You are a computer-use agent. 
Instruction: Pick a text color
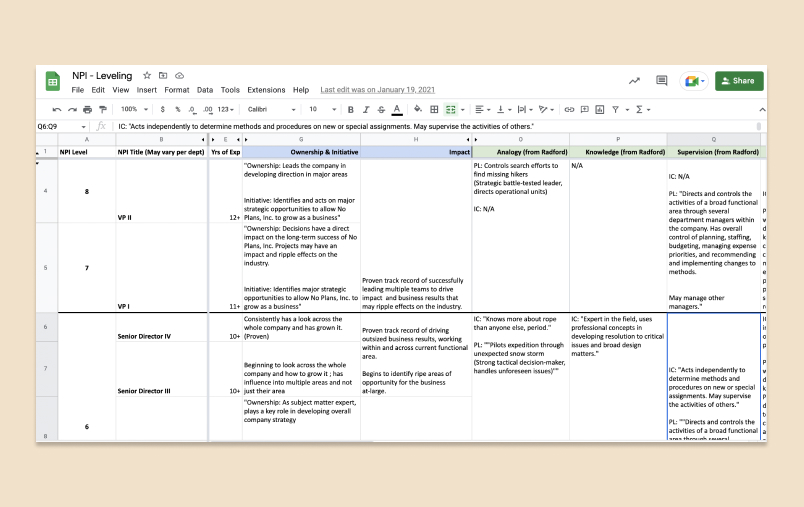pos(397,109)
